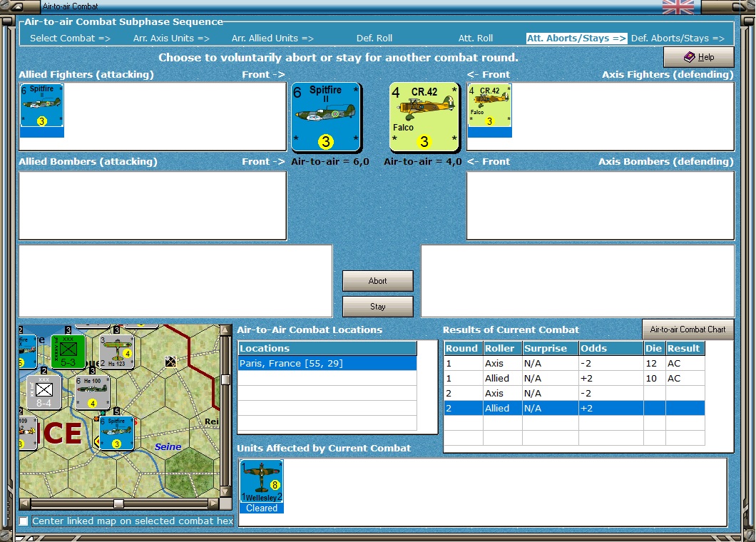
Task: Click the Surprise column header
Action: click(550, 348)
